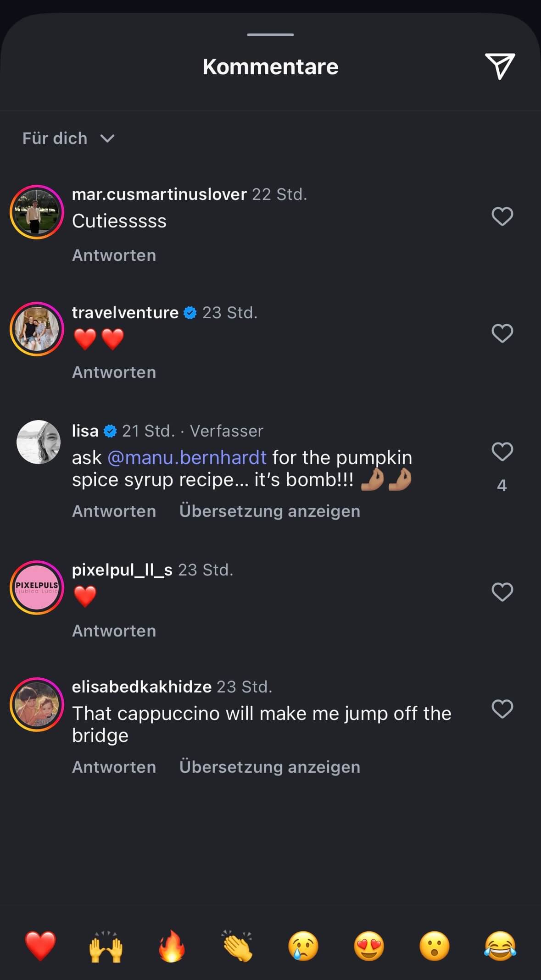This screenshot has height=980, width=541.
Task: Show translation of the cappuccino comment
Action: pos(269,767)
